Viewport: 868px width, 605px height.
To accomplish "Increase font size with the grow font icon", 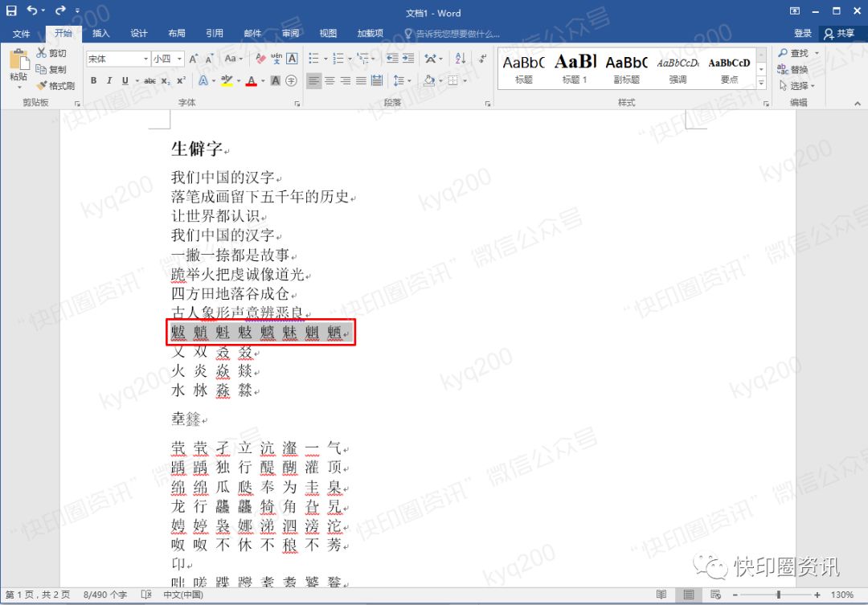I will [x=194, y=59].
